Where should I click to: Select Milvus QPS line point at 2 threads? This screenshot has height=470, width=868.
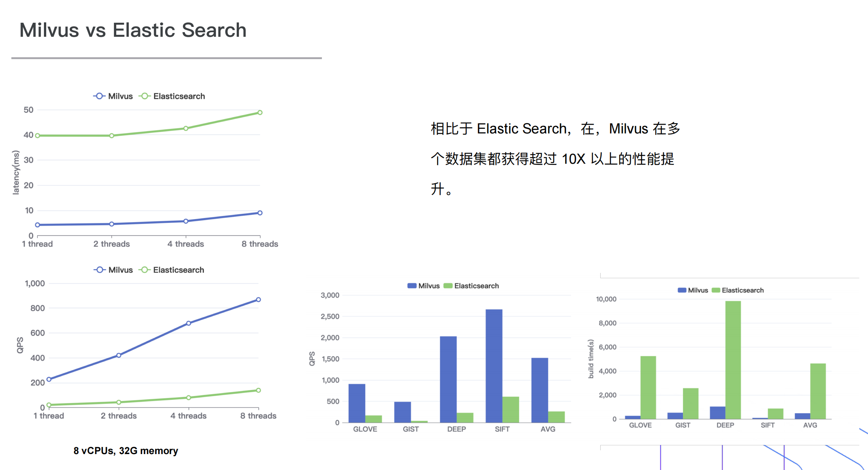[119, 356]
